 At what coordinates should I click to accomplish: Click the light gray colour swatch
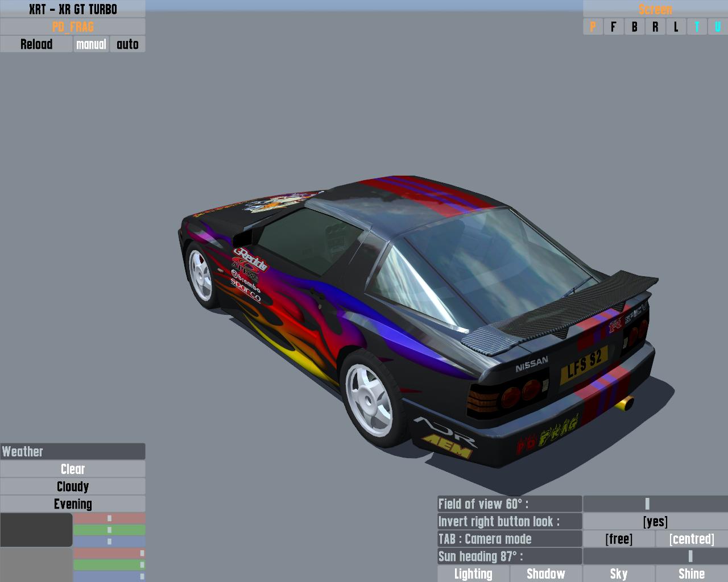coord(36,565)
